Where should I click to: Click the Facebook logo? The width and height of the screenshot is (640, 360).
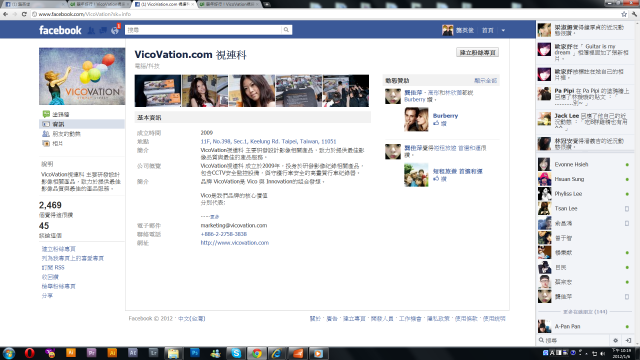point(60,30)
